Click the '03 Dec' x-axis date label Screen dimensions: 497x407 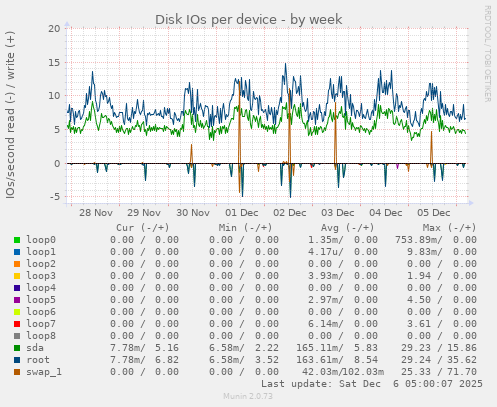(338, 213)
